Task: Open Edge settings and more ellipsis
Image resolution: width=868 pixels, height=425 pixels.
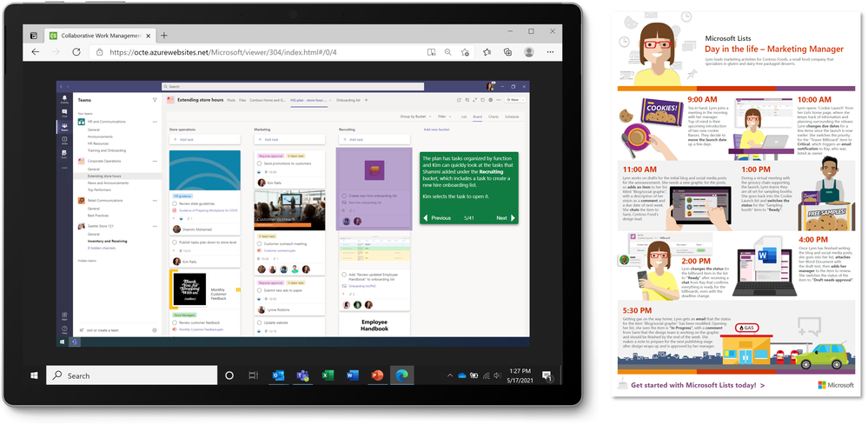Action: pyautogui.click(x=550, y=52)
